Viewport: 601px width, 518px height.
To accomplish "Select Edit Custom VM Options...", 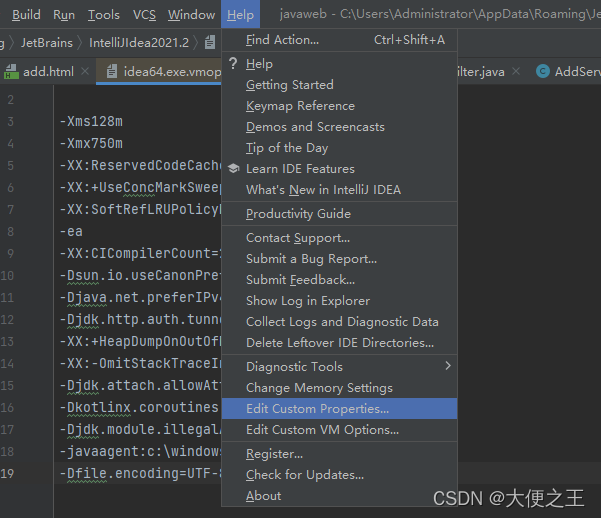I will 340,430.
